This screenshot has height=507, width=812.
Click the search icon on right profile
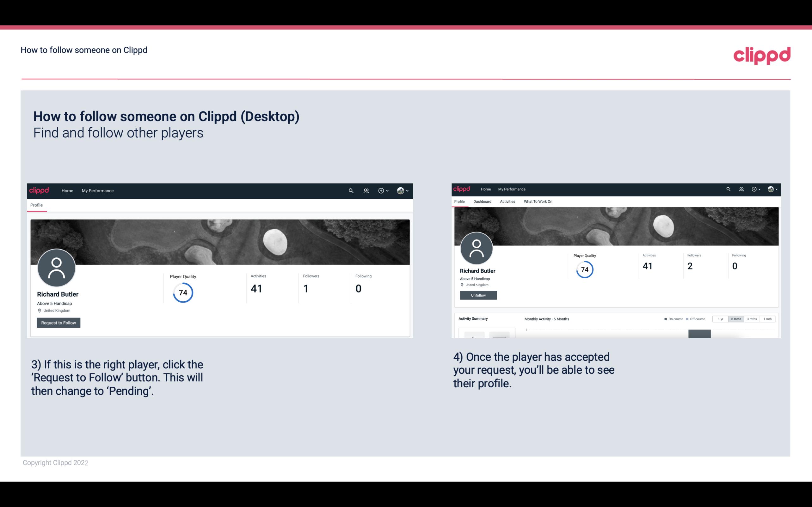coord(728,189)
